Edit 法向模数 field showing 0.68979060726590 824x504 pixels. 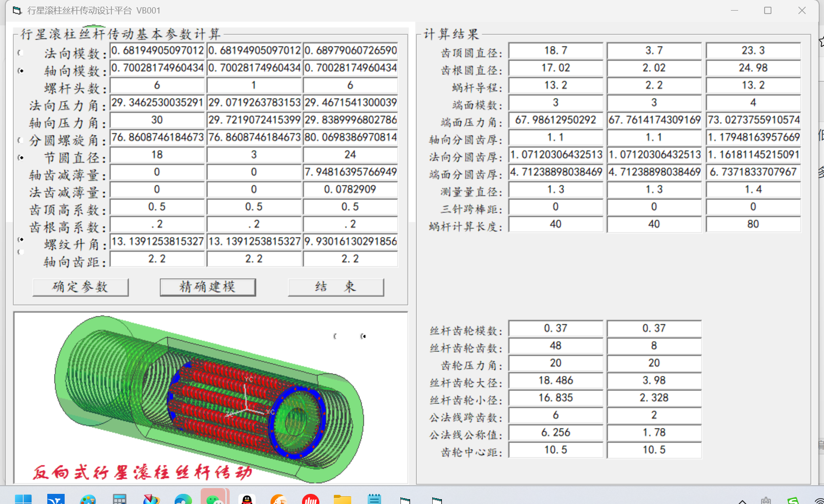tap(351, 50)
